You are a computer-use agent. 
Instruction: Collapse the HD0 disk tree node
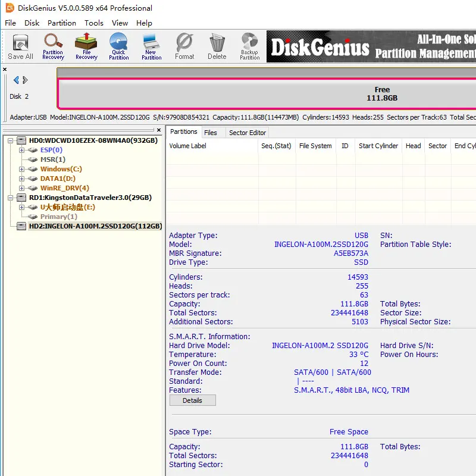click(10, 140)
